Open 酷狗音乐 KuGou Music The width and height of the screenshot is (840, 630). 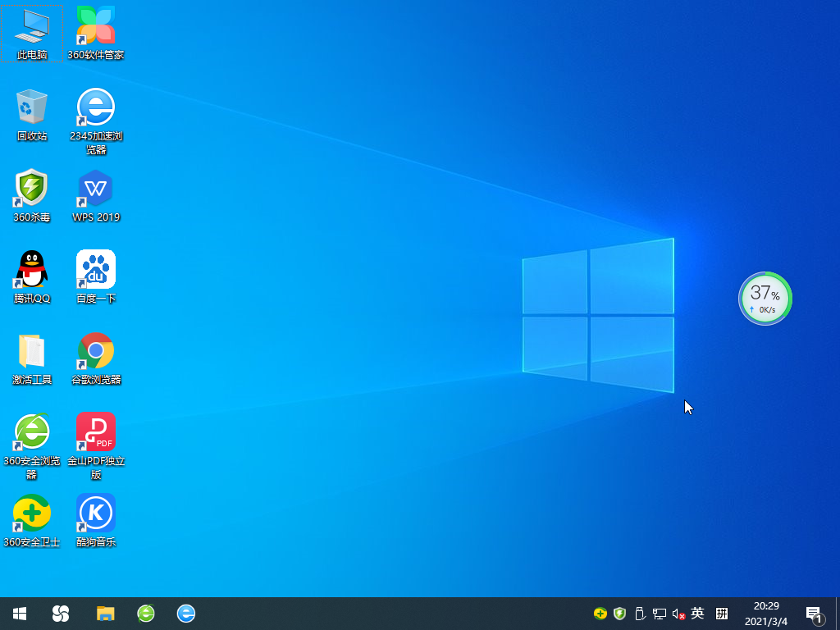(95, 512)
